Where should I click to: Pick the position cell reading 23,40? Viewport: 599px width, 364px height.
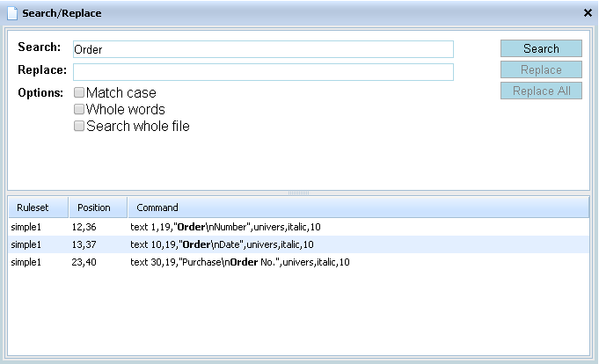pos(84,262)
